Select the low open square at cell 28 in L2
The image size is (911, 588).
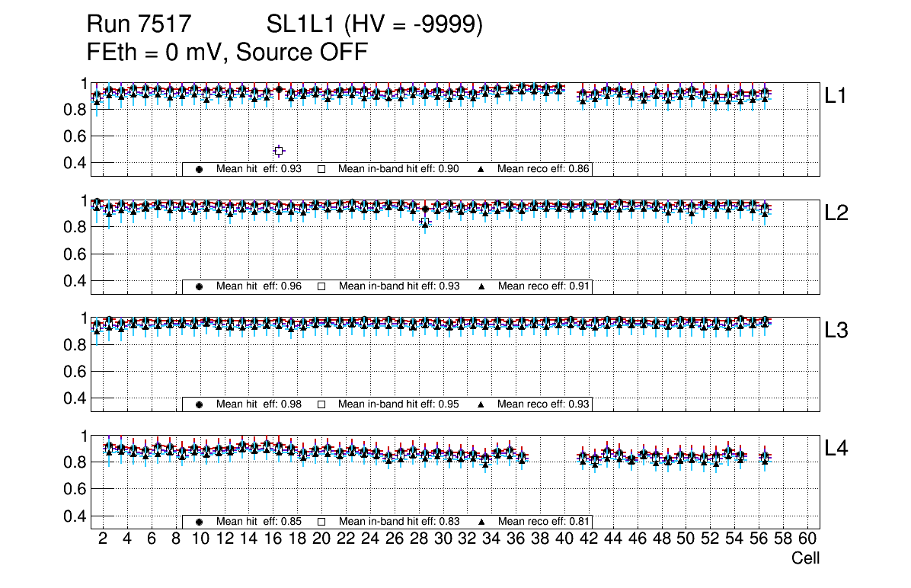pyautogui.click(x=425, y=222)
